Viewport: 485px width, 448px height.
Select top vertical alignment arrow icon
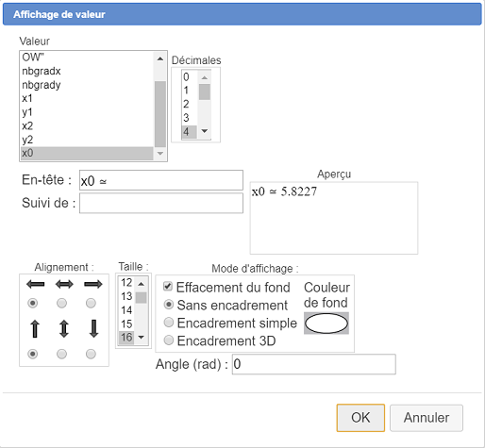pos(35,329)
